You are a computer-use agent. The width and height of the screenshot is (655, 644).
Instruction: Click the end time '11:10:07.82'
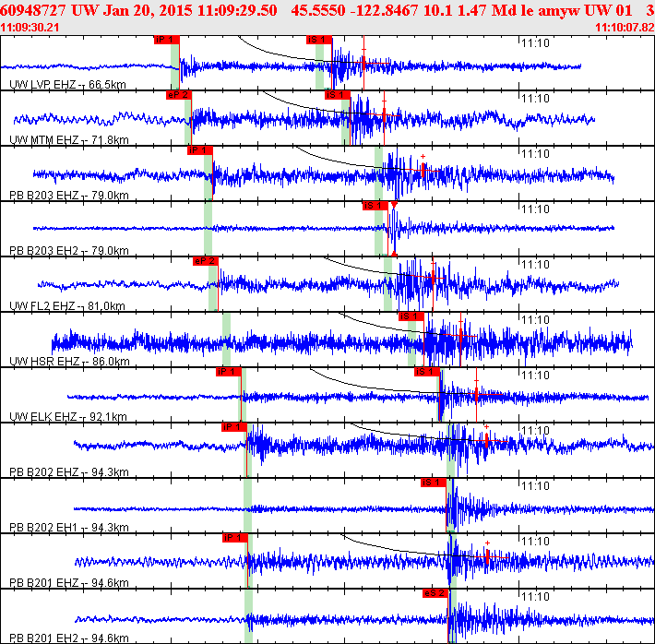625,28
